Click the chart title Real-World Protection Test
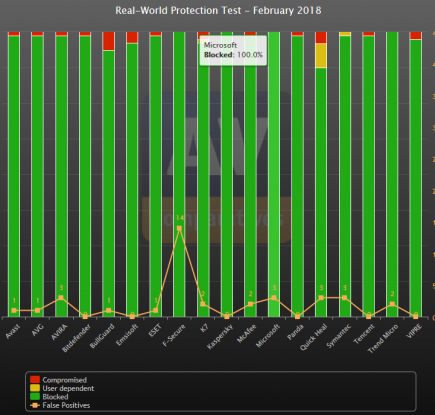 pyautogui.click(x=218, y=10)
